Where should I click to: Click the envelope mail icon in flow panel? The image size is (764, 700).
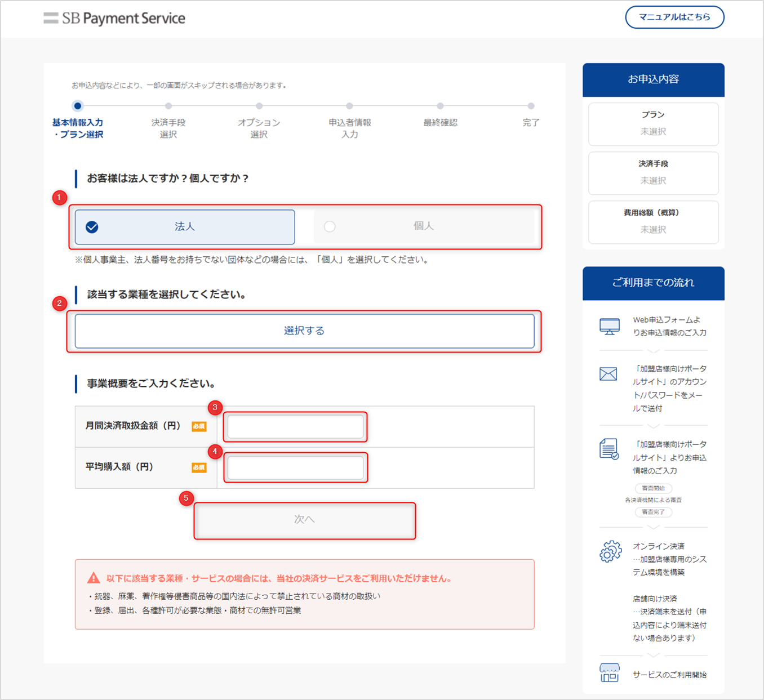(x=608, y=374)
